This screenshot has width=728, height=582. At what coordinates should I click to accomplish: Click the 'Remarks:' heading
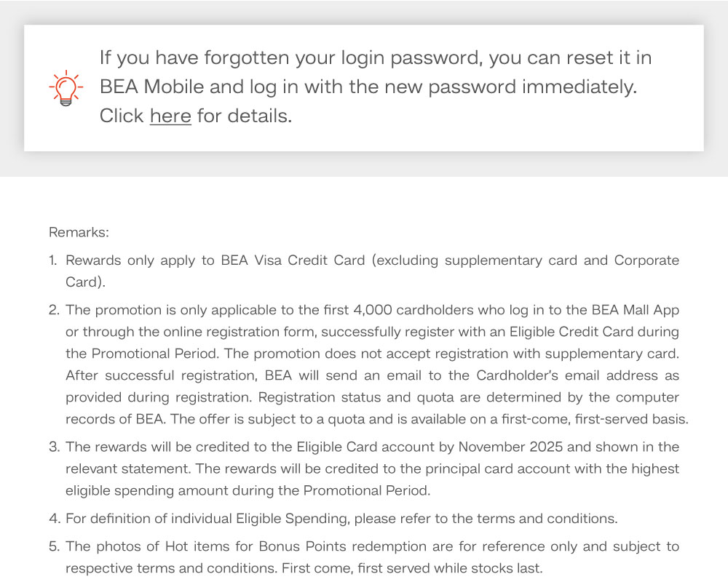79,232
